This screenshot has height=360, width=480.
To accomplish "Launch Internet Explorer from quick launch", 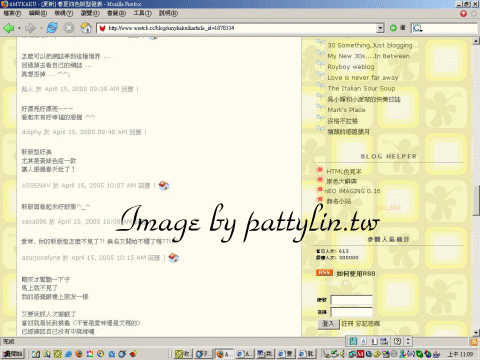I will coord(68,354).
